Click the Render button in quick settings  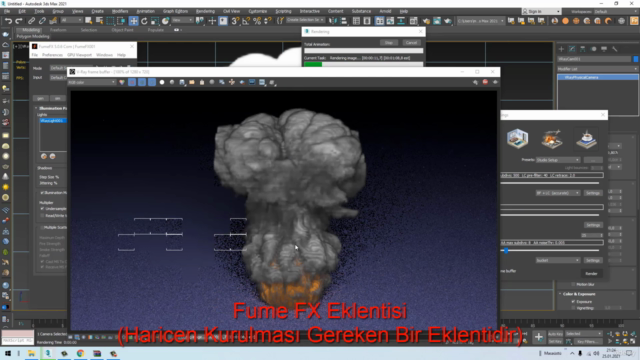tap(591, 273)
